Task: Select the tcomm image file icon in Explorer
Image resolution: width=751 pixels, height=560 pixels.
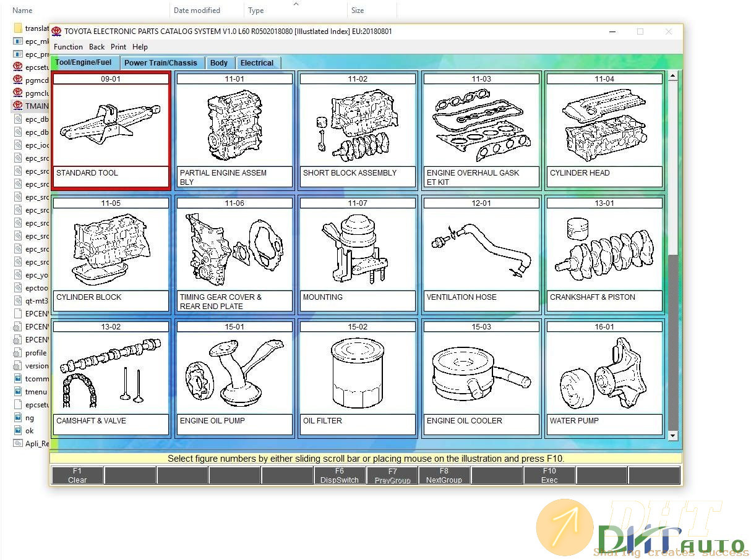Action: coord(18,378)
